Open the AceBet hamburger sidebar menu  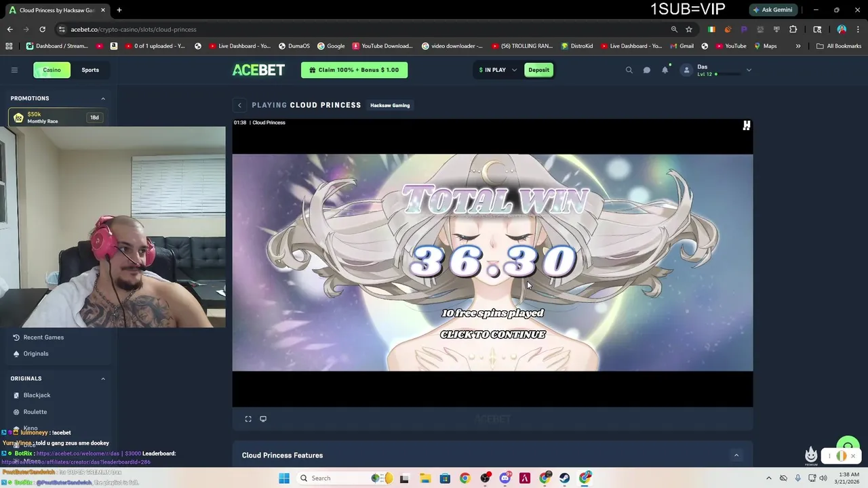pos(14,70)
